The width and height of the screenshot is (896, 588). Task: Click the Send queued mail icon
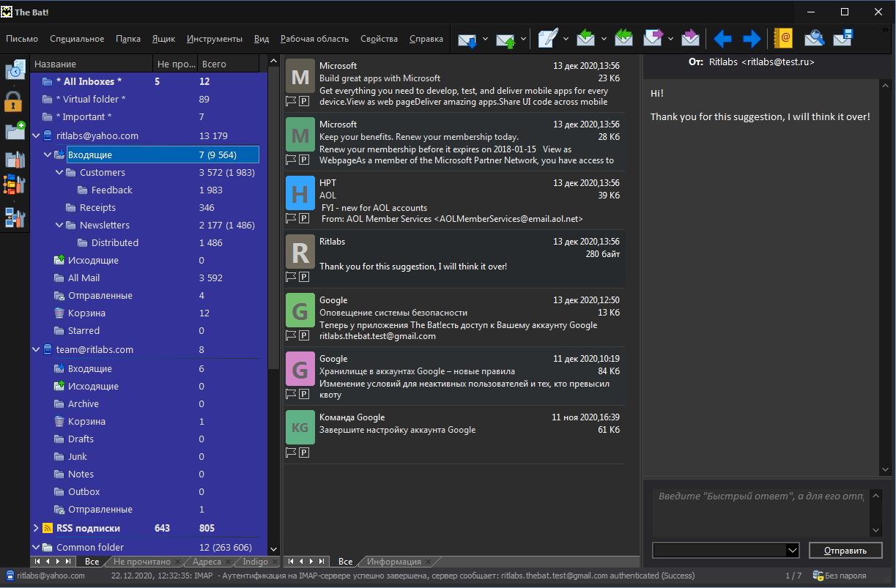[506, 39]
